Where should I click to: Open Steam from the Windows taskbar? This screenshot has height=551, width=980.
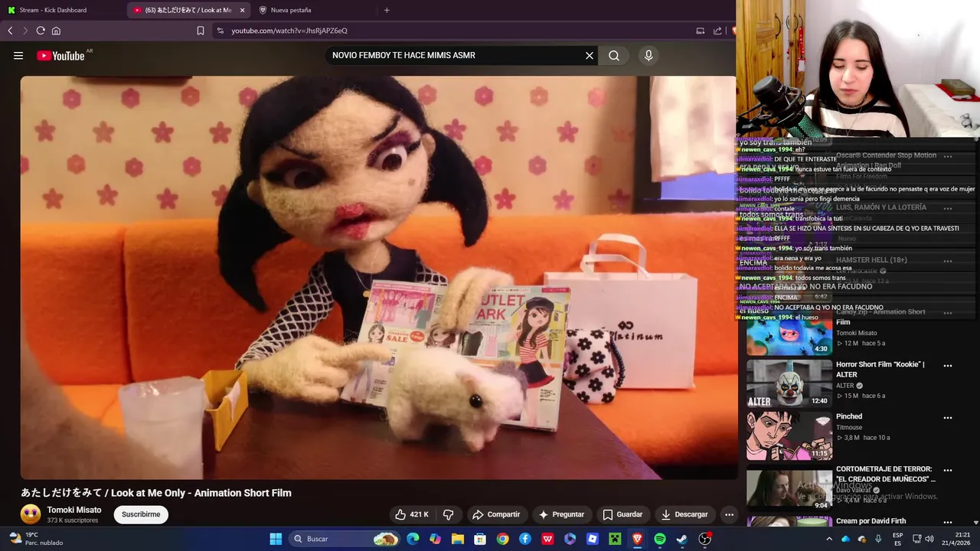[682, 539]
